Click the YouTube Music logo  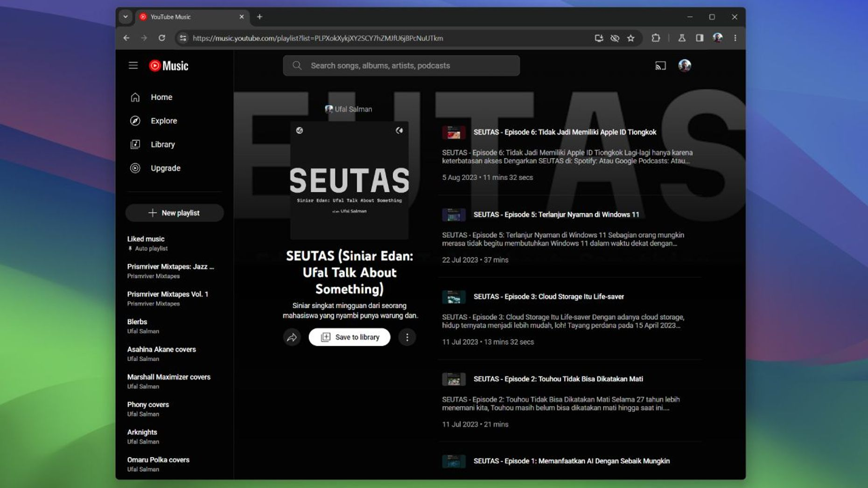click(x=168, y=66)
